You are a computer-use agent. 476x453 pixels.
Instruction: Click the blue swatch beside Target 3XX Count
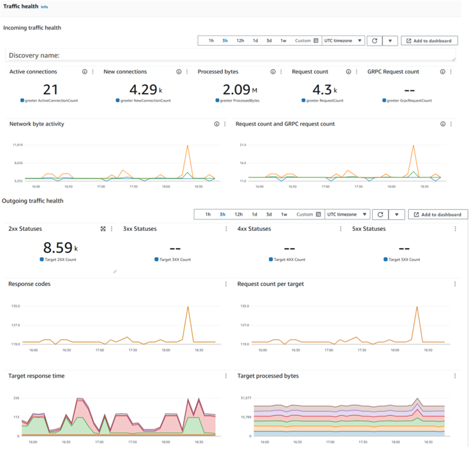(157, 259)
